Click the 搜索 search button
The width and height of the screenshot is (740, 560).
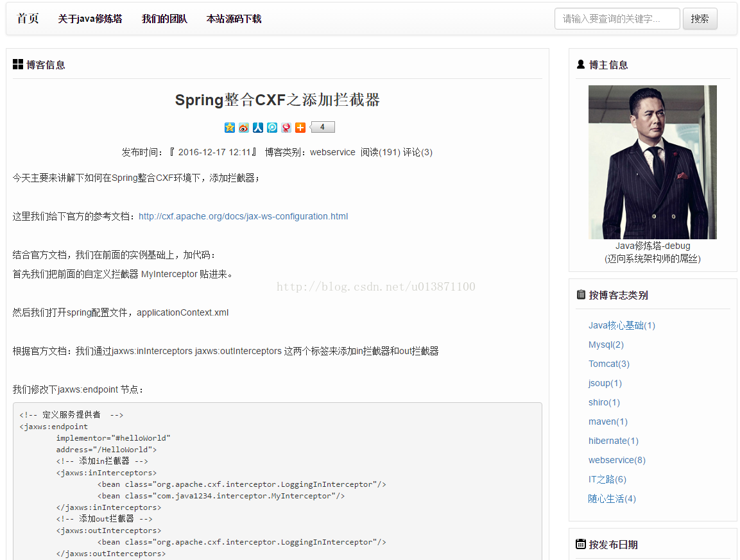tap(700, 19)
